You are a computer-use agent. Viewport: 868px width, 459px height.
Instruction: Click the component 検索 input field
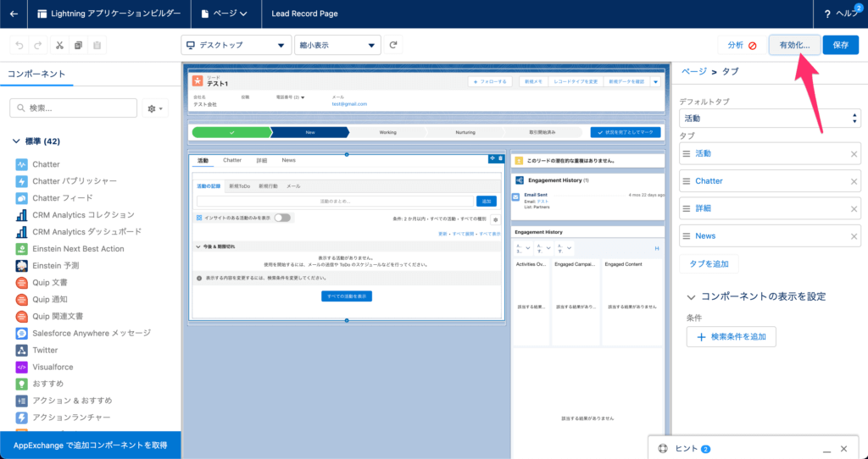pyautogui.click(x=73, y=108)
